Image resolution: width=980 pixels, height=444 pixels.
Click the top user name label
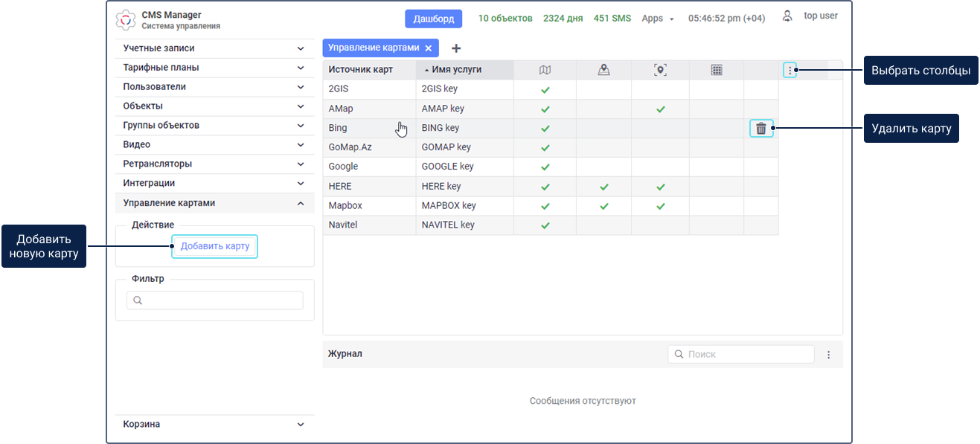[821, 16]
